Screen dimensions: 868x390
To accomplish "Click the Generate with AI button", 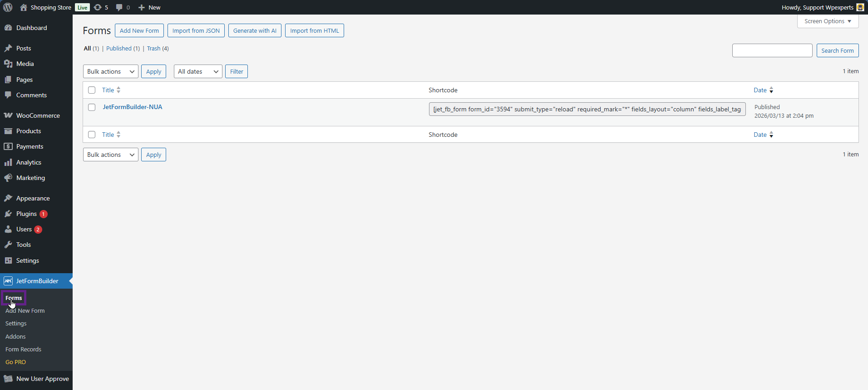I will coord(255,30).
